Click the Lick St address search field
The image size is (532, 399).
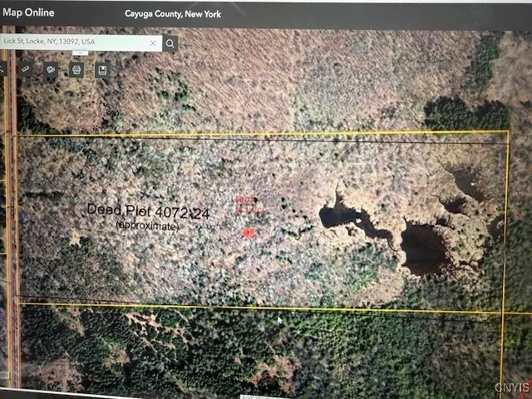[75, 42]
